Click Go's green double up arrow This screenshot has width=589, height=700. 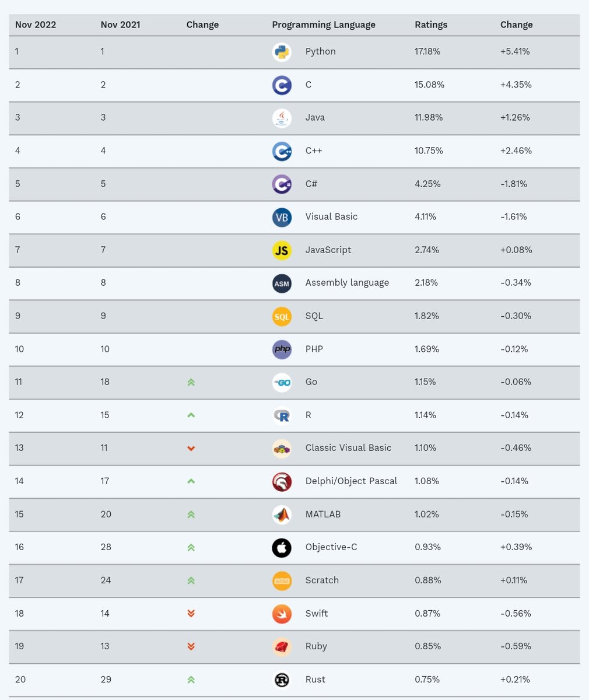[x=191, y=382]
